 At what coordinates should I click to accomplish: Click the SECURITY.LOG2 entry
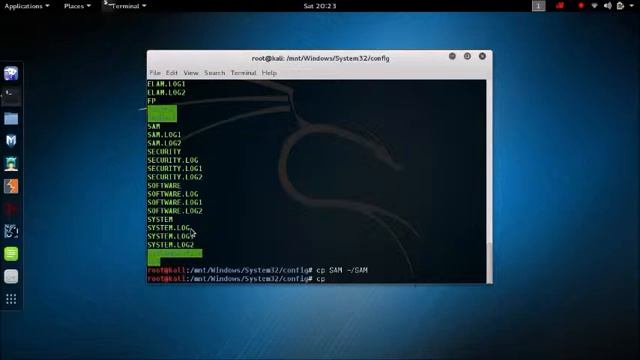point(175,177)
